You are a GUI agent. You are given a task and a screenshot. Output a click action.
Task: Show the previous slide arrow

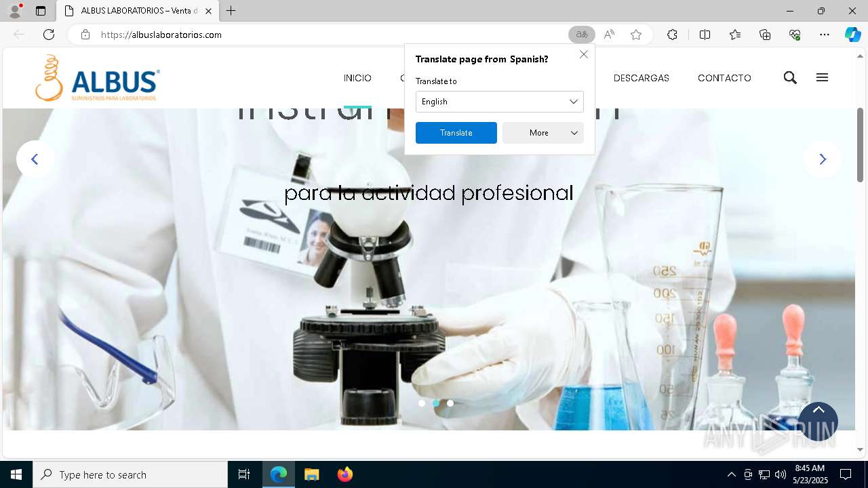(35, 159)
